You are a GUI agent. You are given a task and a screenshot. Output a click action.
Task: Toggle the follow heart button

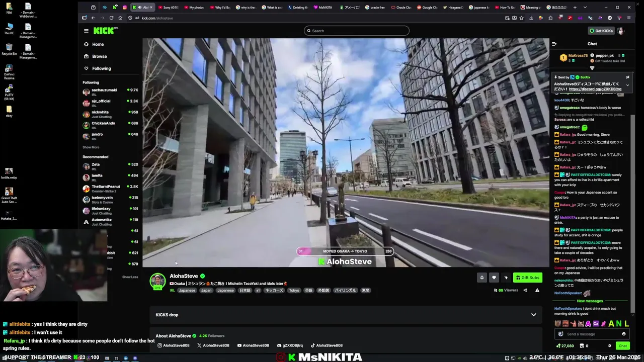point(494,278)
